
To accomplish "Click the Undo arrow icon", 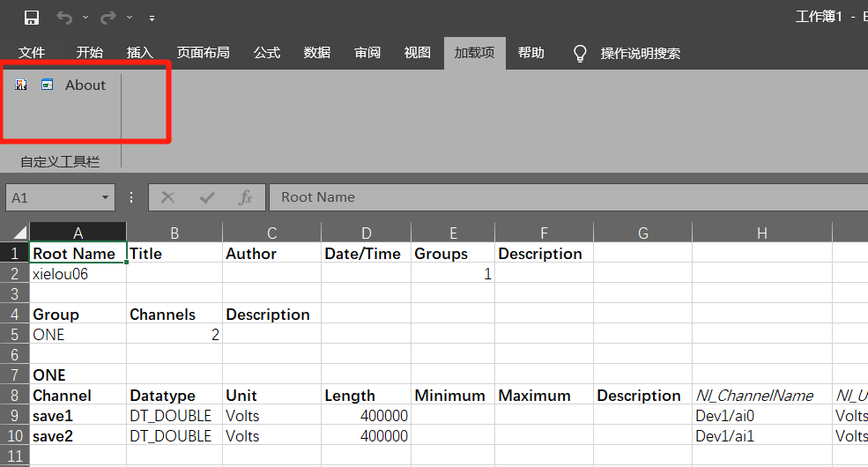I will tap(64, 18).
